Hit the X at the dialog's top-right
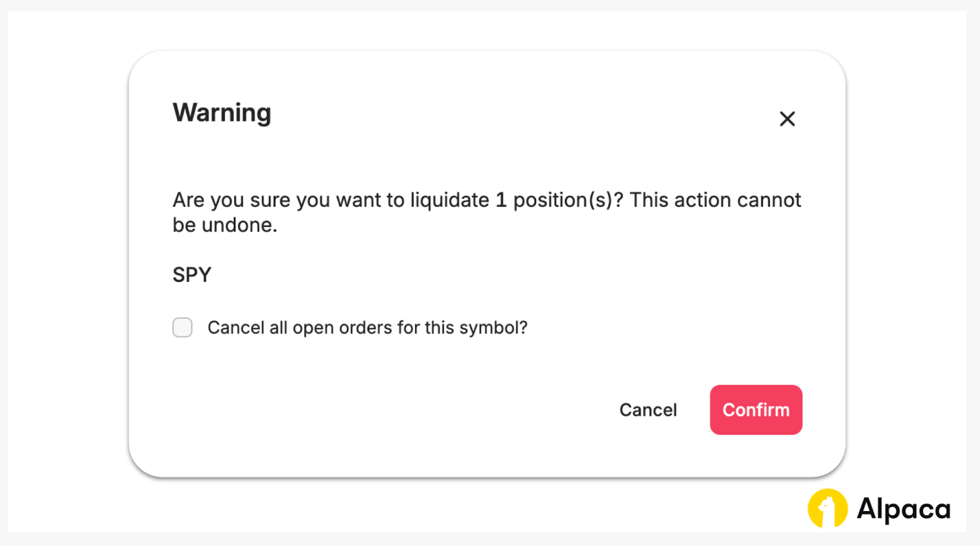The width and height of the screenshot is (980, 546). coord(787,119)
